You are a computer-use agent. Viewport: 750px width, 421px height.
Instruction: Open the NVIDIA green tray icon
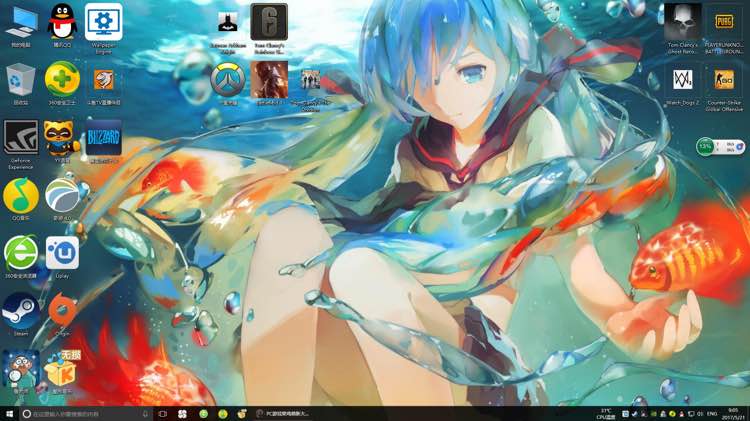tap(653, 414)
